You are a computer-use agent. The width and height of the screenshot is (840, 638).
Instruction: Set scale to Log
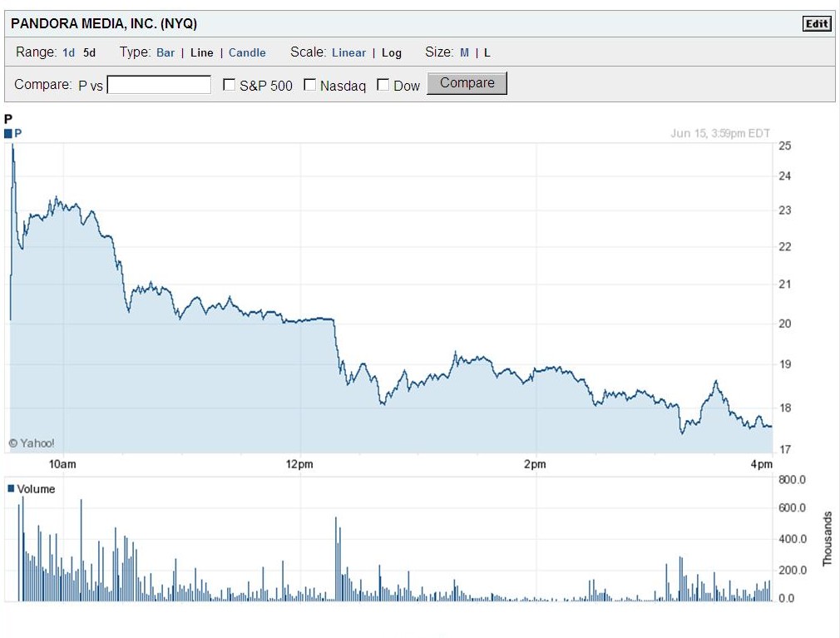coord(392,52)
